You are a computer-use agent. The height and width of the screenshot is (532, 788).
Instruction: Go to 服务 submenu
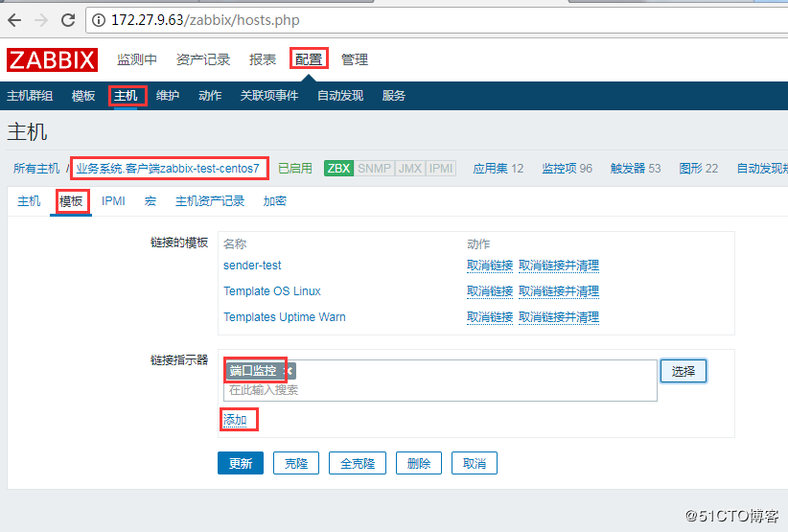[393, 96]
